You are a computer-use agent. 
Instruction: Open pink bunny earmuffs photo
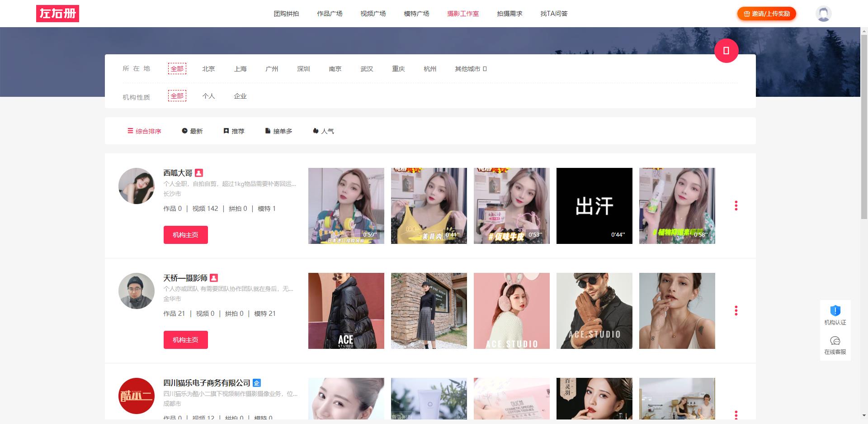(x=512, y=311)
